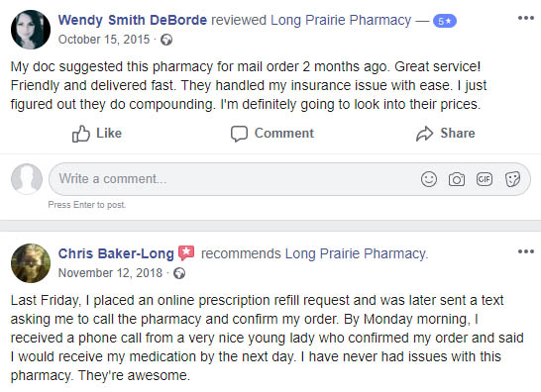
Task: Attach a photo using the camera icon
Action: (x=457, y=179)
